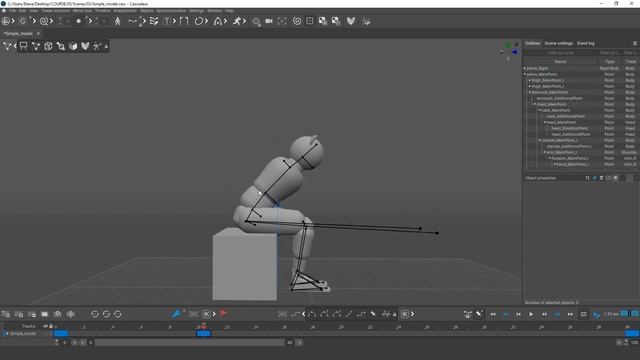
Task: Sort outliner by the Type column header
Action: pos(609,62)
